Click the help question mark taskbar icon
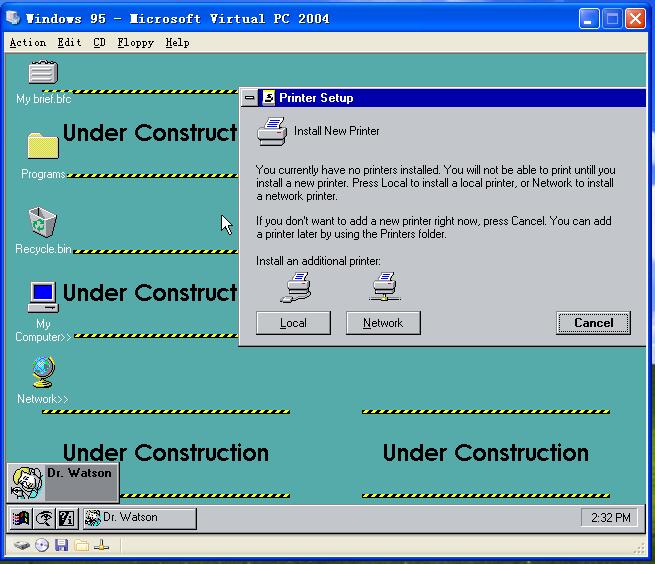 coord(66,518)
